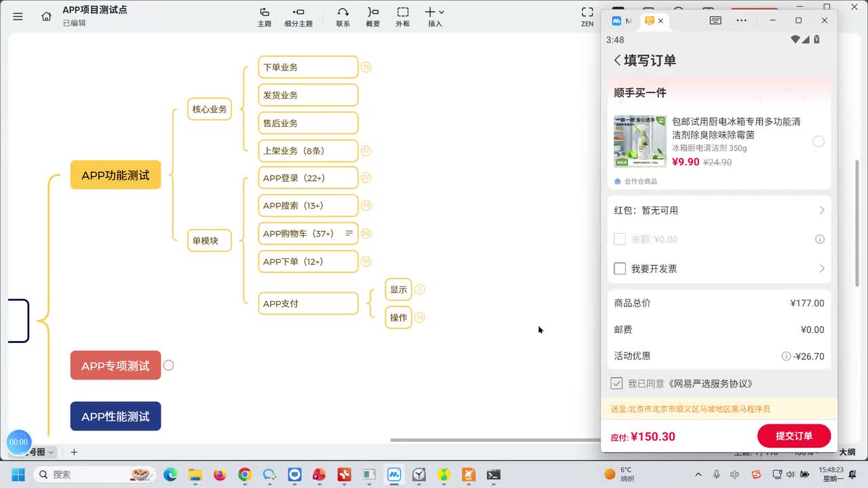Select the 上架业务（8条） node
This screenshot has height=488, width=868.
coord(308,150)
